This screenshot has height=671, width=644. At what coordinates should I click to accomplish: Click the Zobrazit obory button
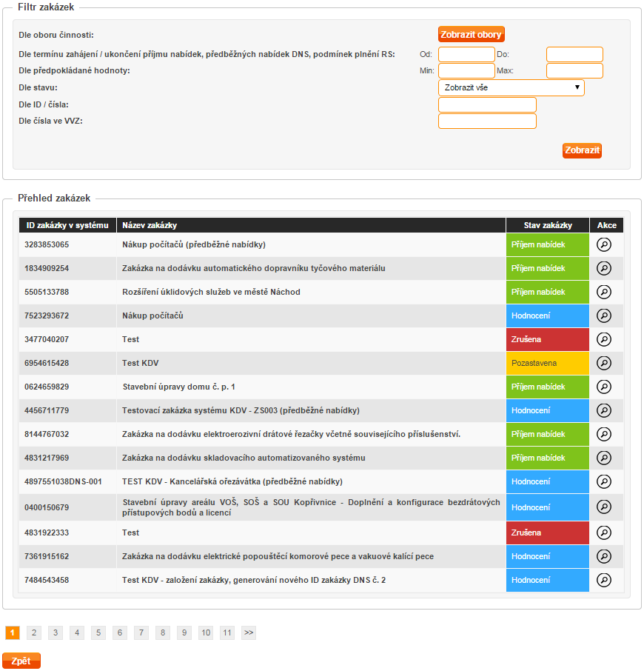tap(472, 34)
